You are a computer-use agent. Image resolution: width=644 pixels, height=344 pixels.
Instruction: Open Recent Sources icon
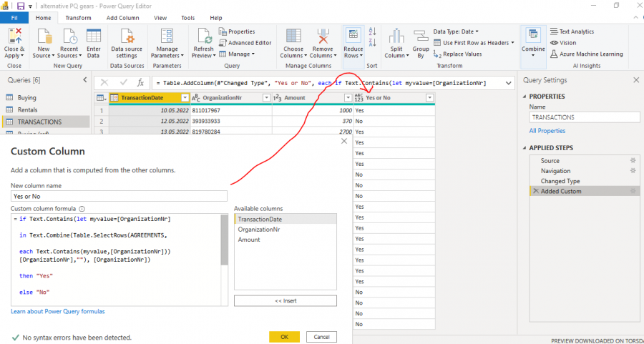tap(69, 36)
